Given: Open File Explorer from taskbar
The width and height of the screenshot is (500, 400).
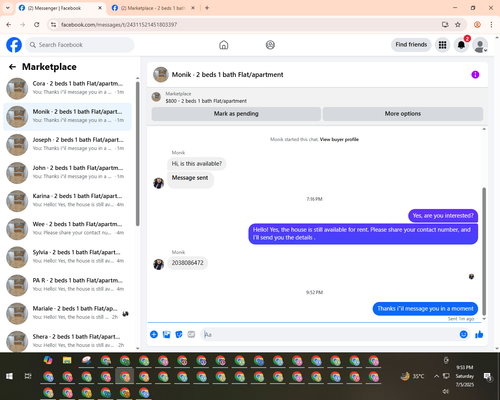Looking at the screenshot, I should (x=67, y=360).
